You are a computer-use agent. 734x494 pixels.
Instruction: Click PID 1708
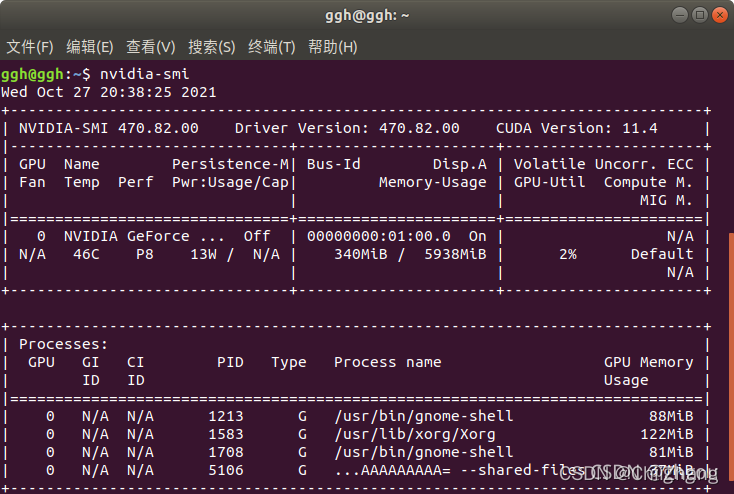(226, 452)
